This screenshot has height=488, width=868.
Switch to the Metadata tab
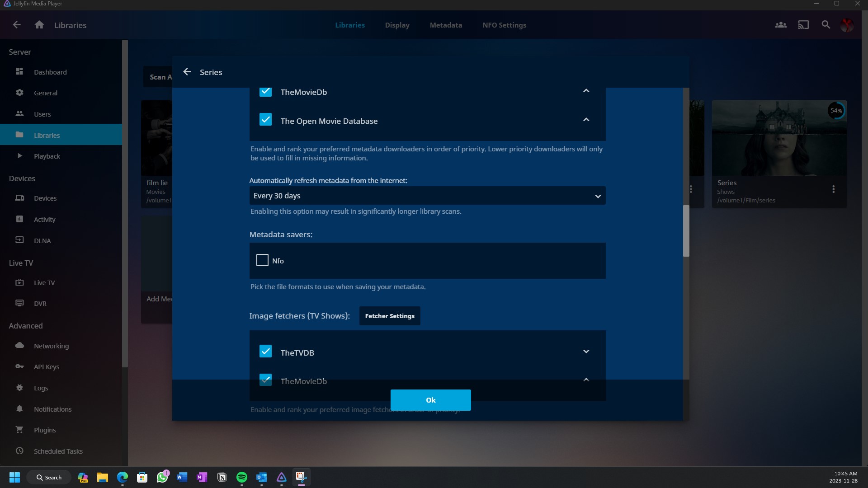446,25
